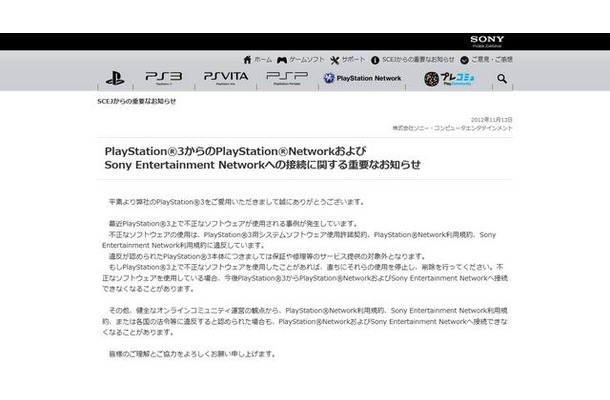
Task: Open the ホーム link
Action: tap(263, 60)
